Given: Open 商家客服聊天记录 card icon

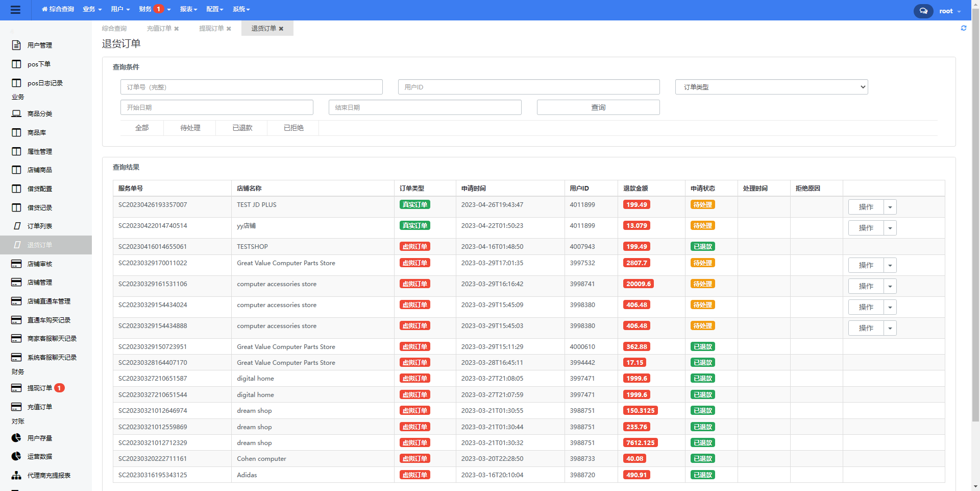Looking at the screenshot, I should coord(16,338).
